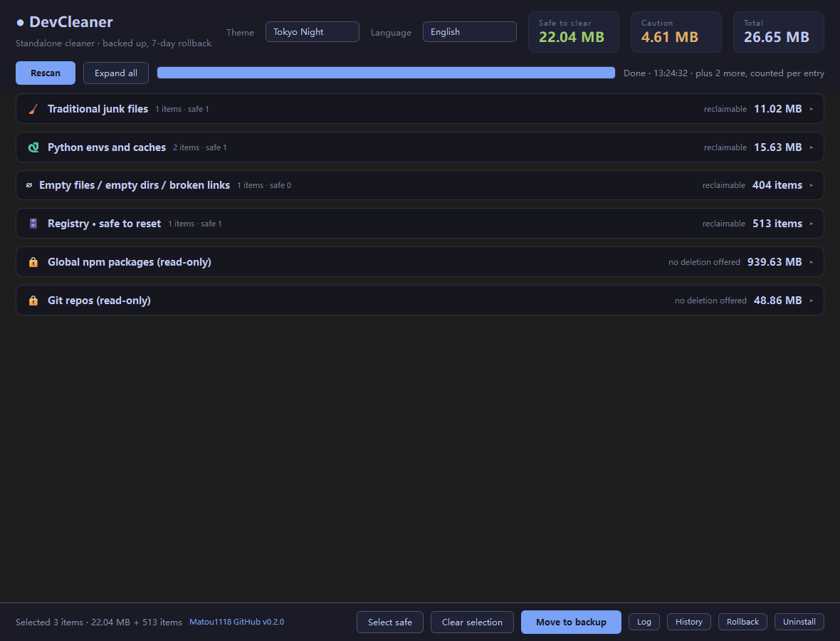840x641 pixels.
Task: Click the lock icon for Global npm packages
Action: click(33, 262)
